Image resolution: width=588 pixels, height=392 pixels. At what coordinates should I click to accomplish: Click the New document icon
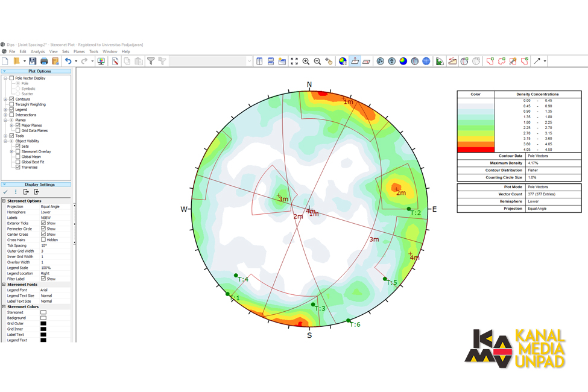click(x=5, y=62)
